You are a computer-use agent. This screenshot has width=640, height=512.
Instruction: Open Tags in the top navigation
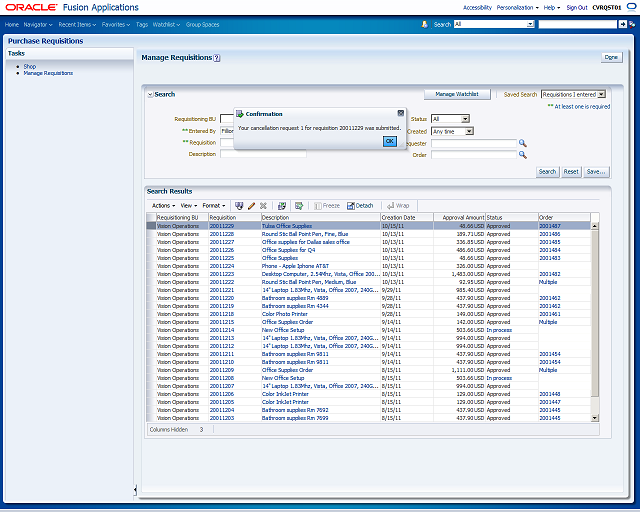pos(142,24)
